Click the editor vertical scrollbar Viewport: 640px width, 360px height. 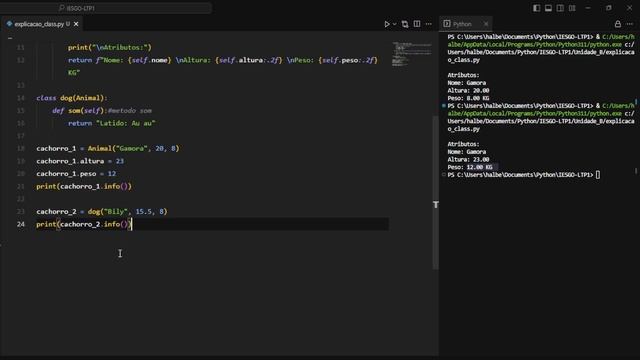click(x=436, y=192)
